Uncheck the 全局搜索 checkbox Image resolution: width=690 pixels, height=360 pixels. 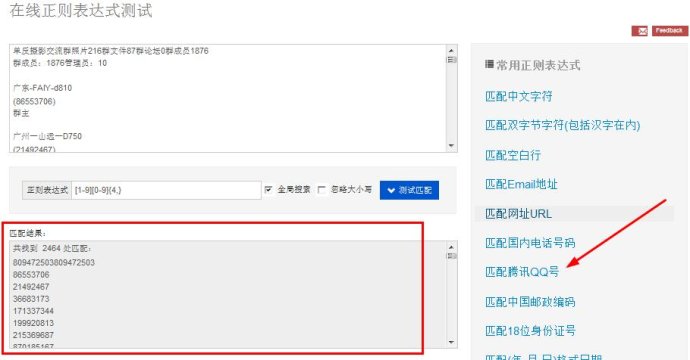tap(268, 189)
